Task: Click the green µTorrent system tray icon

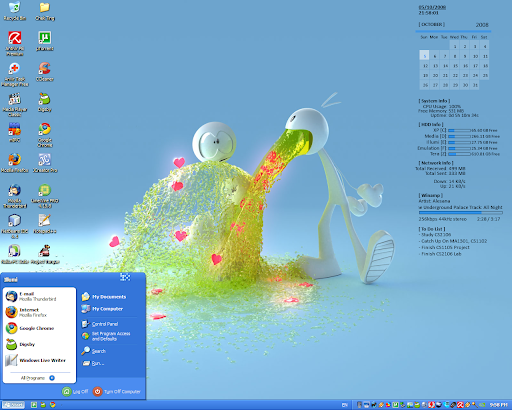Action: (395, 405)
